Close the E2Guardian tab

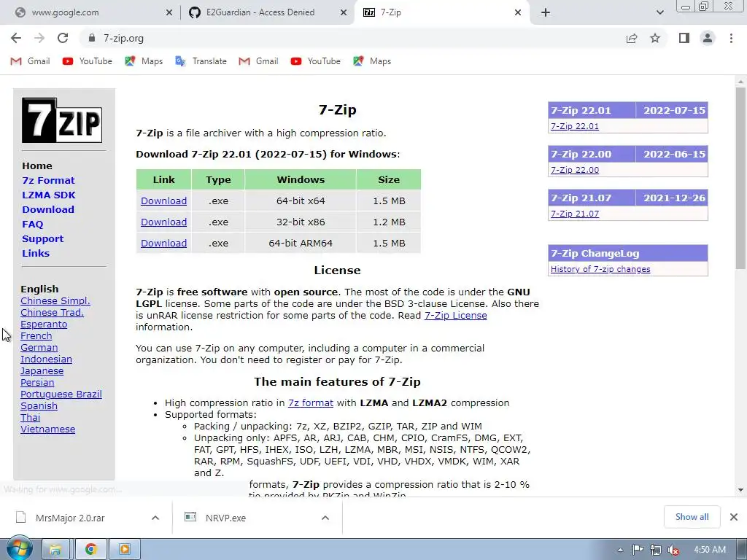344,13
